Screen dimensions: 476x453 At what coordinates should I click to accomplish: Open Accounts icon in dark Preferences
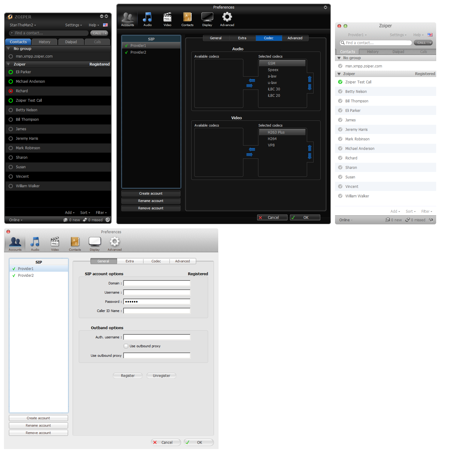click(x=128, y=19)
